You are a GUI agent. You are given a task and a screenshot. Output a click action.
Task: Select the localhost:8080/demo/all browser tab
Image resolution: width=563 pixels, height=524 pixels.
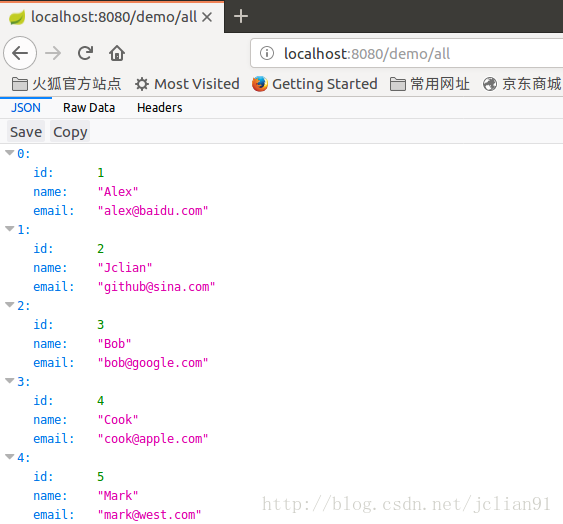(x=112, y=17)
